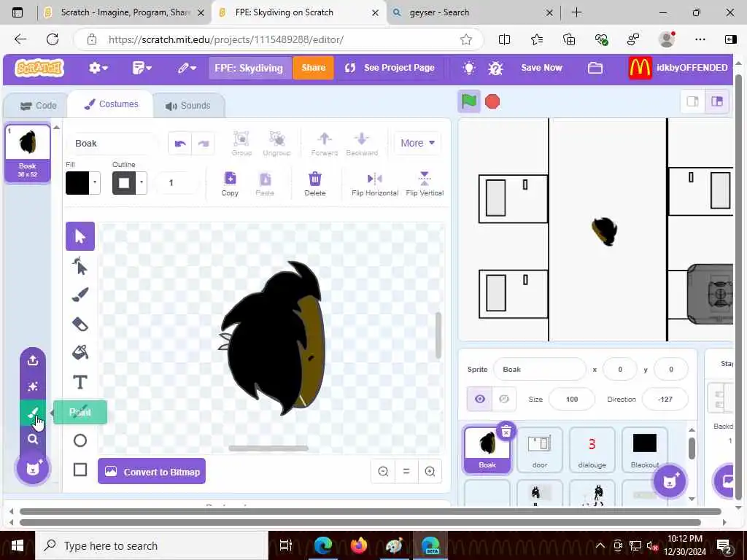Screen dimensions: 747x560
Task: Flip costume horizontally
Action: [375, 183]
